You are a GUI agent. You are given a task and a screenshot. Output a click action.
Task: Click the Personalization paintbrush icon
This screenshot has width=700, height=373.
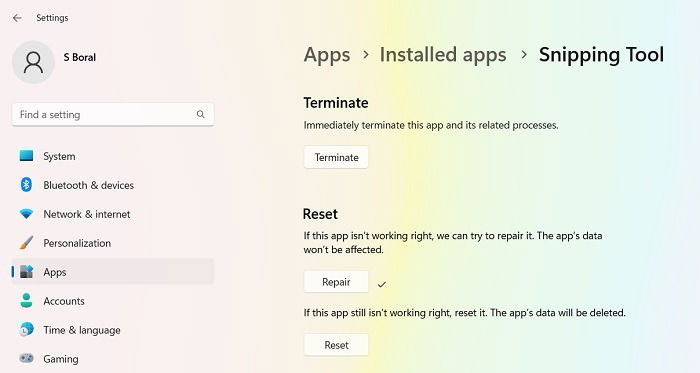point(26,243)
